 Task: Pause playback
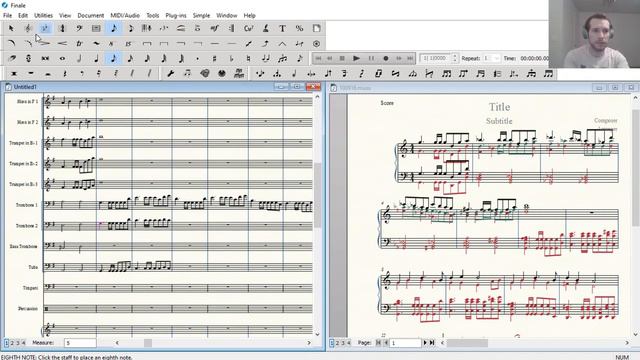point(371,58)
